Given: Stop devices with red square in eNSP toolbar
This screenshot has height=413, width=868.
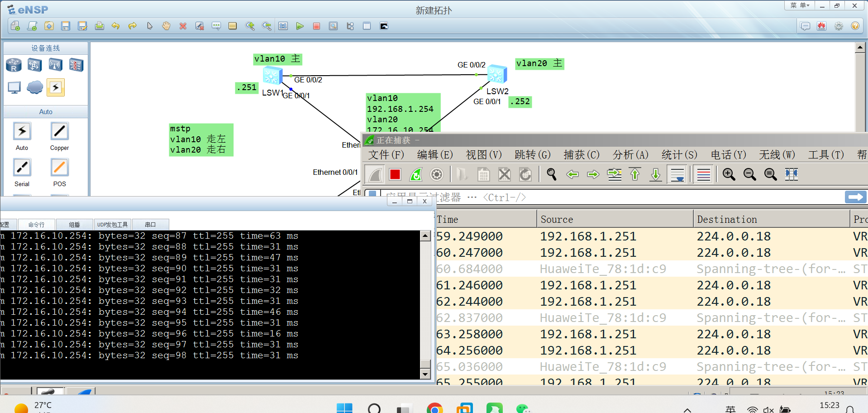Looking at the screenshot, I should [316, 26].
